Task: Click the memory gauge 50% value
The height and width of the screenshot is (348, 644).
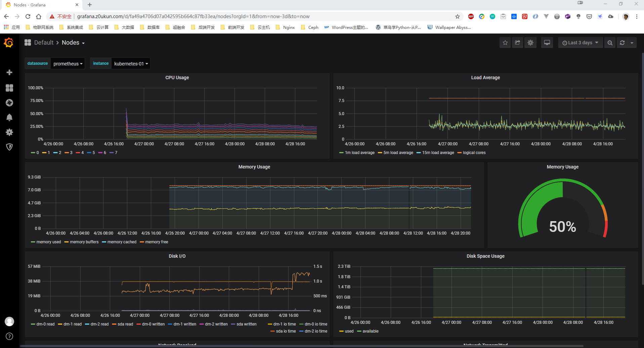Action: coord(563,227)
